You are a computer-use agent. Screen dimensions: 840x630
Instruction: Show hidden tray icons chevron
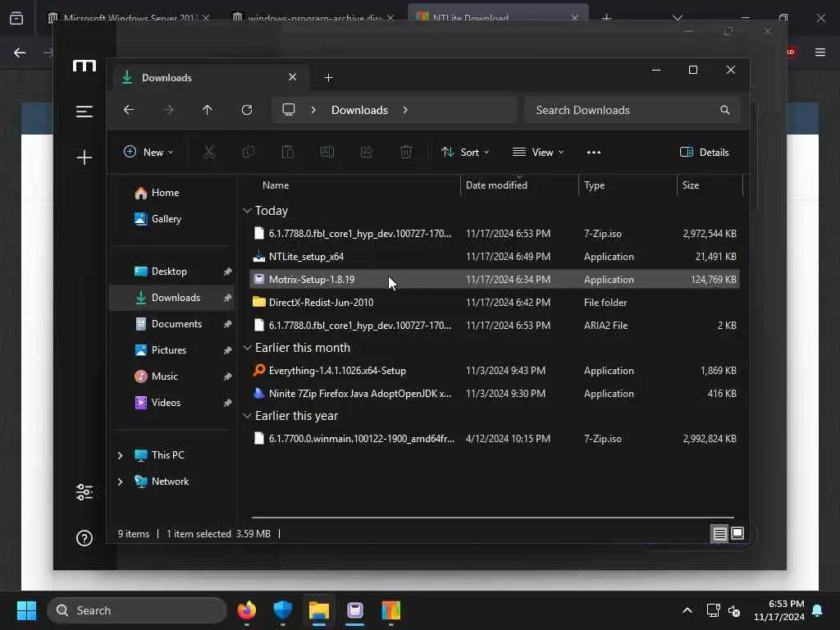(x=687, y=610)
